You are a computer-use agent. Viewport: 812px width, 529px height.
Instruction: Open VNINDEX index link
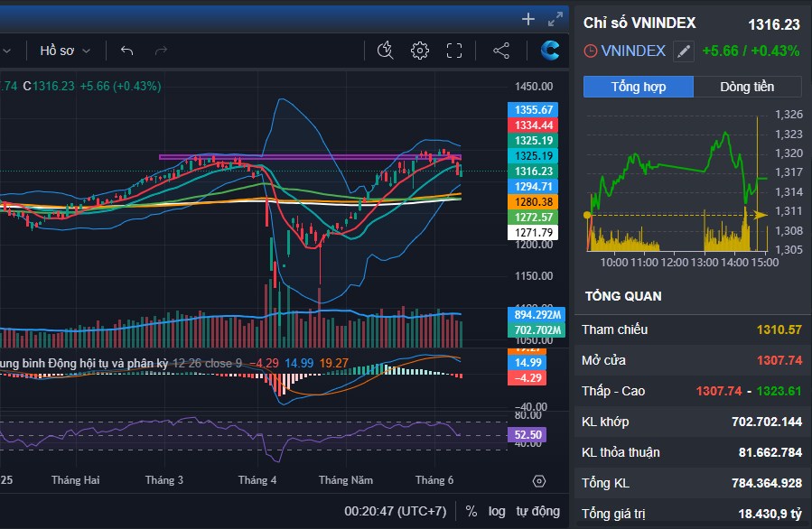(633, 51)
